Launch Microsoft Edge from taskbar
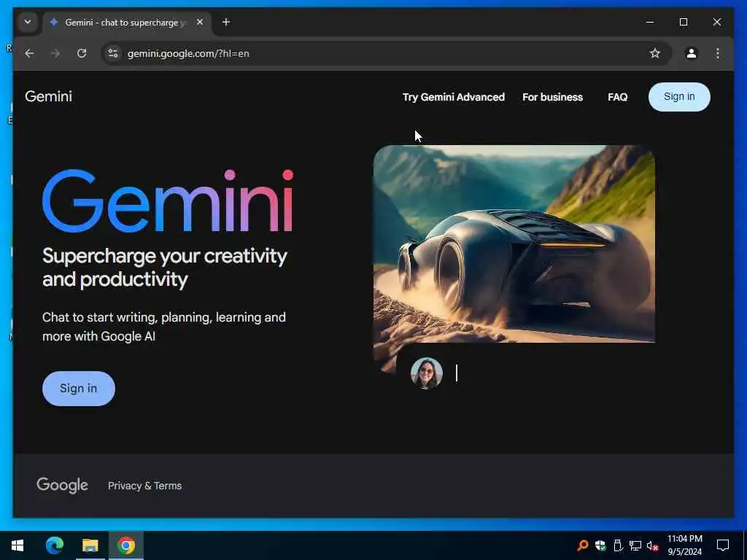 pyautogui.click(x=54, y=545)
